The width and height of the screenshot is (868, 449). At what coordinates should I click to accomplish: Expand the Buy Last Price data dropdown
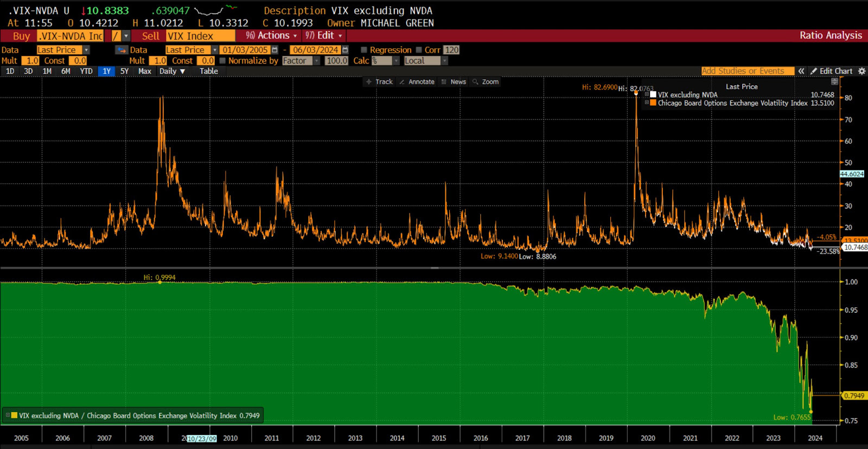pos(86,50)
